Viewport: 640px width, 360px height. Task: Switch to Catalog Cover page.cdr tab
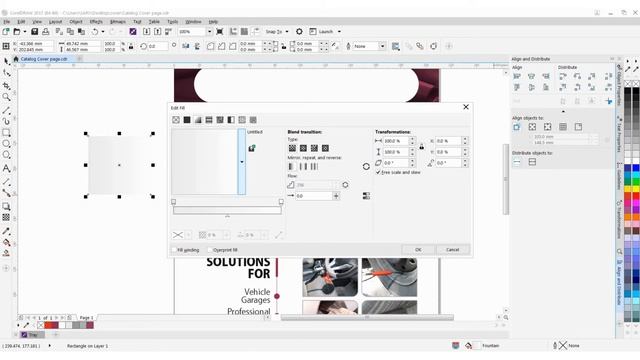(44, 59)
